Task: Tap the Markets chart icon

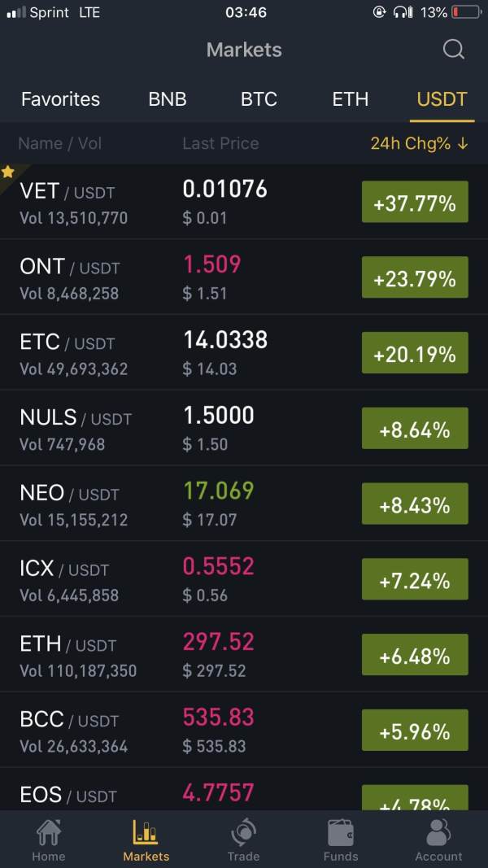Action: 146,833
